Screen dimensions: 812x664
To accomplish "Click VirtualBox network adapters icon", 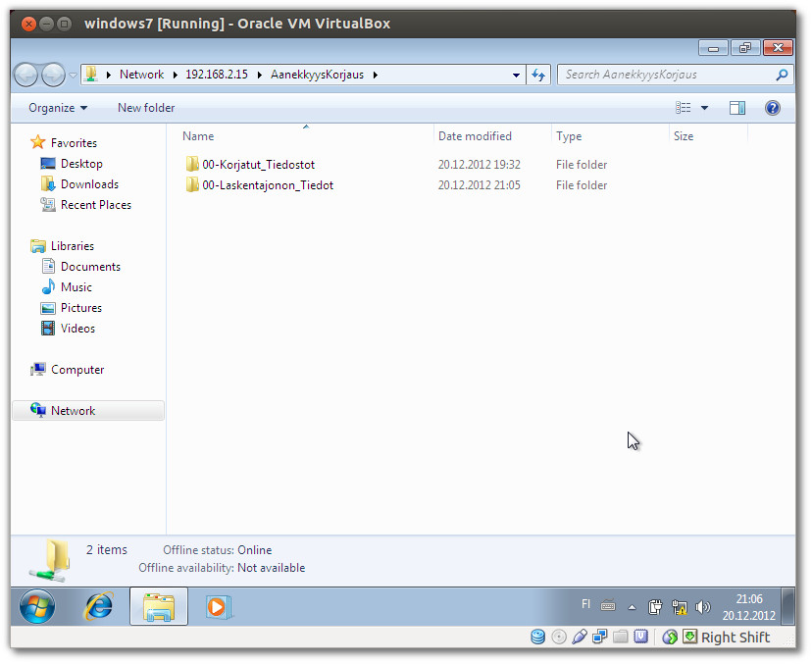I will (599, 638).
